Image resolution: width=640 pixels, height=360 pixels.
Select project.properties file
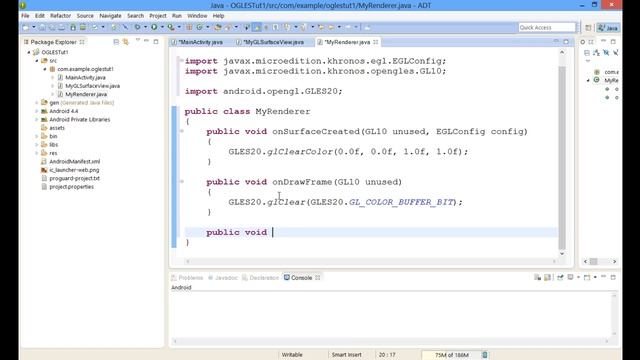[x=71, y=187]
